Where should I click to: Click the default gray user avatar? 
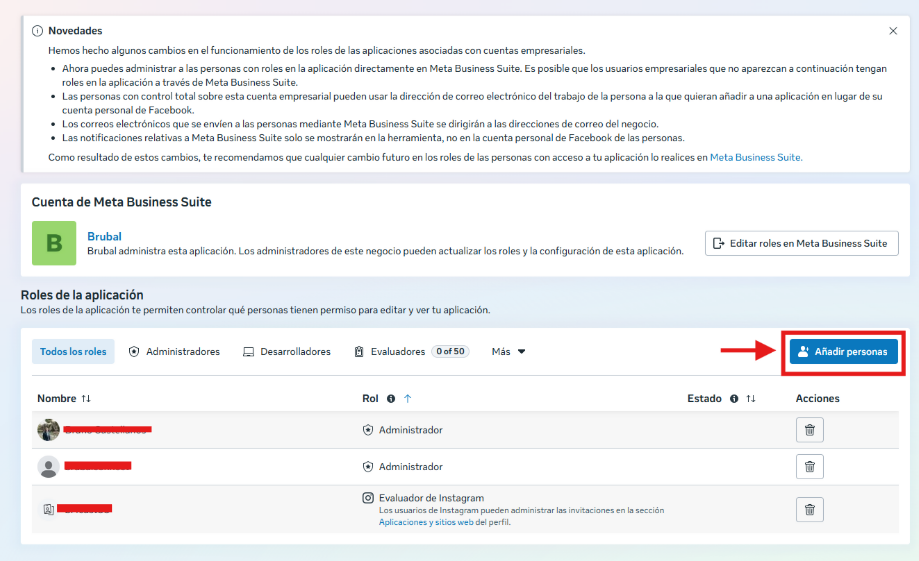[48, 467]
